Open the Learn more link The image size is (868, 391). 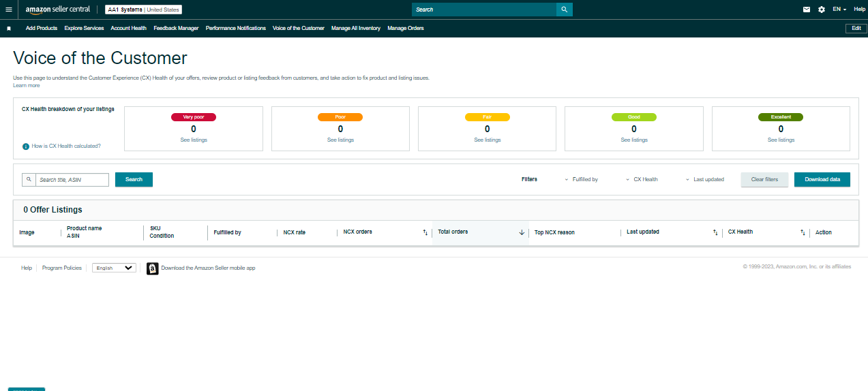27,86
